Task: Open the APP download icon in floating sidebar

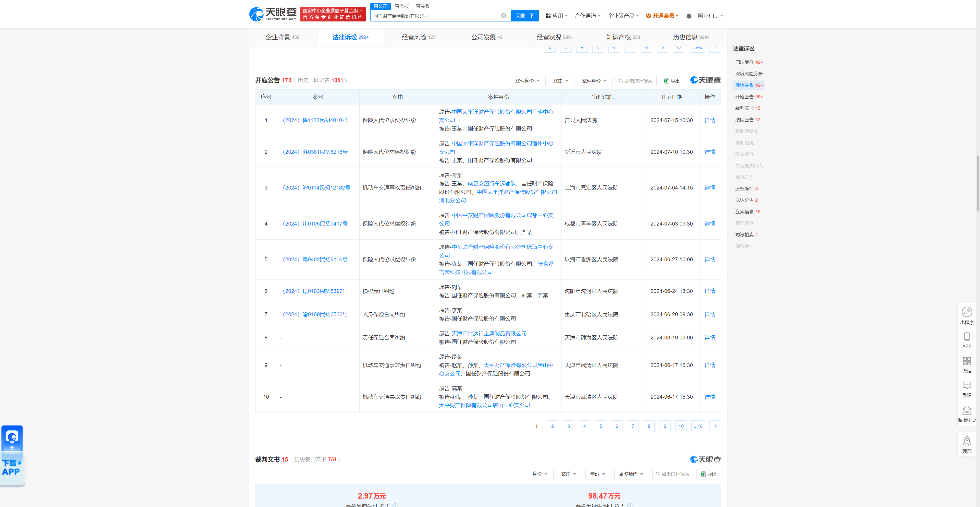Action: coord(967,337)
